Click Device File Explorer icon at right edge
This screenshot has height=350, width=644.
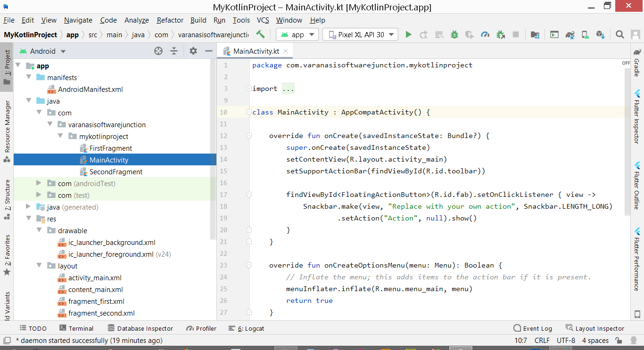(x=637, y=314)
